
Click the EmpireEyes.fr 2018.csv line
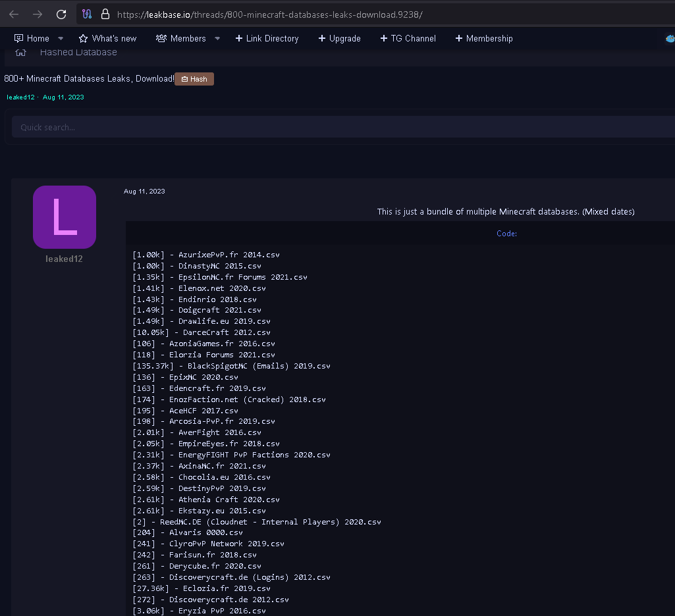[206, 444]
